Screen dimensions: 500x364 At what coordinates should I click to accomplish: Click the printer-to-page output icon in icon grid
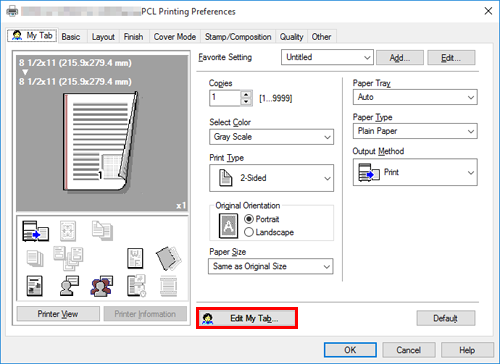point(35,231)
